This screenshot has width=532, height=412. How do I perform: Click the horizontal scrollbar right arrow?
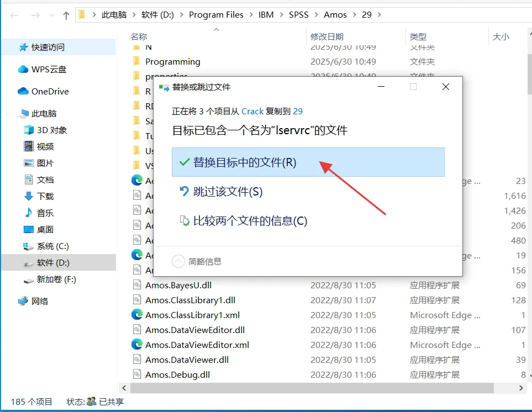[x=521, y=388]
